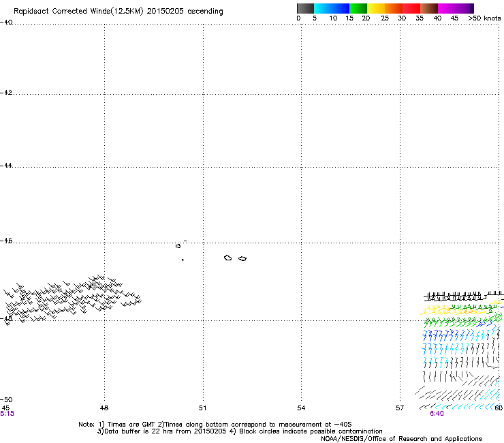Screen dimensions: 504x443
Task: Click the green 15-20 knots legend segment
Action: pyautogui.click(x=358, y=8)
